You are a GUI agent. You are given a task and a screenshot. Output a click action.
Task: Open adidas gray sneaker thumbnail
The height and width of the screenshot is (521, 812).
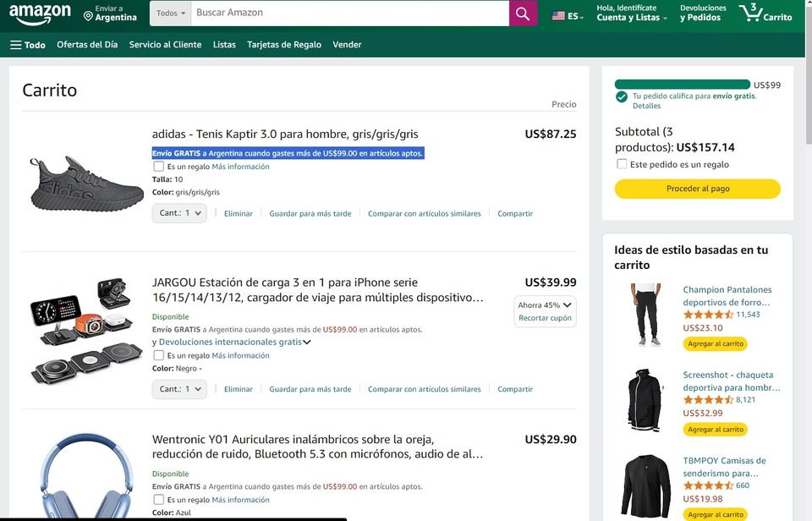point(86,184)
